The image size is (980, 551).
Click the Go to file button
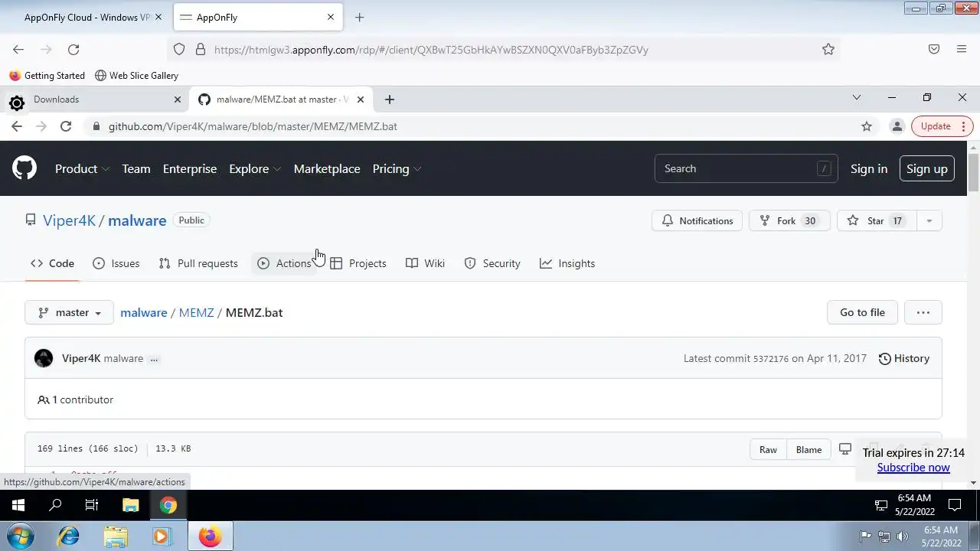[x=862, y=312]
